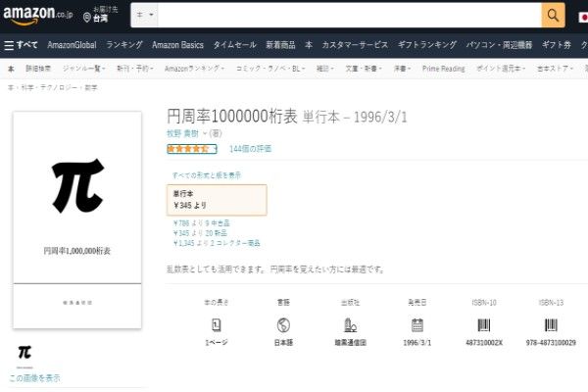Expand the 雑誌 submenu
588x392 pixels.
coord(324,69)
